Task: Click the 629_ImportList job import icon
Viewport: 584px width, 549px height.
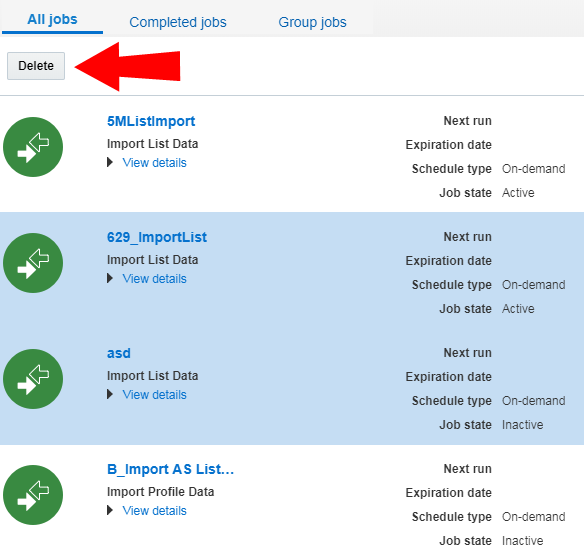Action: pos(33,263)
